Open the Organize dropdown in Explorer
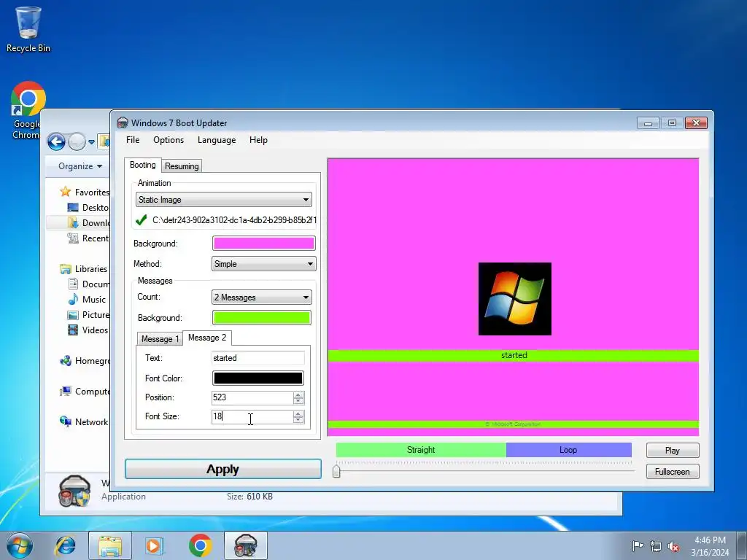This screenshot has height=560, width=747. tap(80, 166)
